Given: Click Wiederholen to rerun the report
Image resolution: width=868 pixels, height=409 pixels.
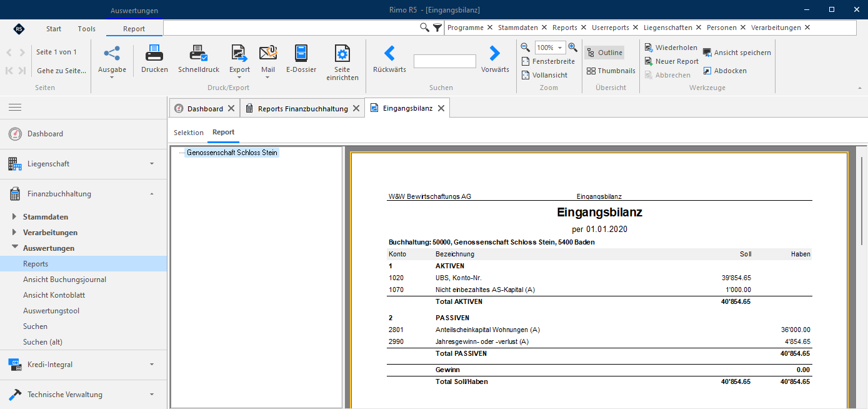Looking at the screenshot, I should pos(671,48).
